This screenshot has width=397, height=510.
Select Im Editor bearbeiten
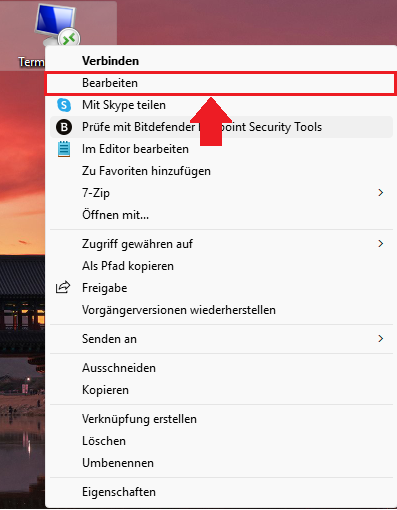[x=135, y=149]
